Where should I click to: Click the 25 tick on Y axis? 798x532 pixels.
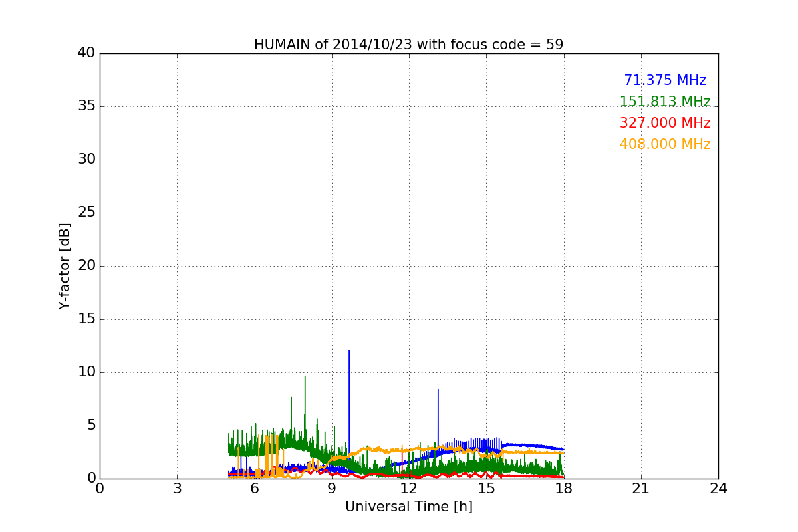86,213
